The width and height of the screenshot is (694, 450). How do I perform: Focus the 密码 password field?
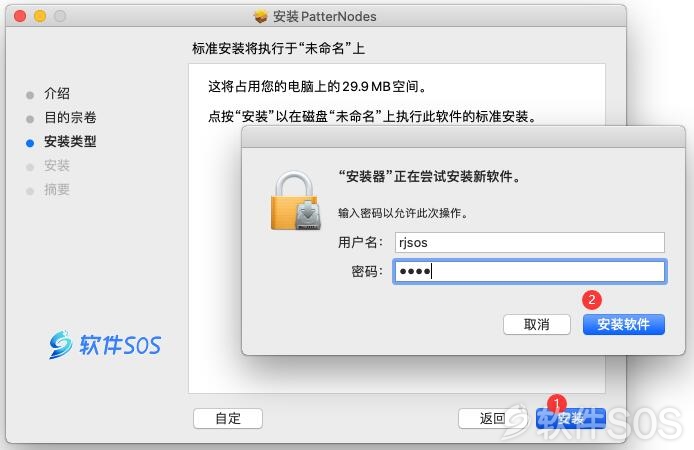(x=529, y=271)
